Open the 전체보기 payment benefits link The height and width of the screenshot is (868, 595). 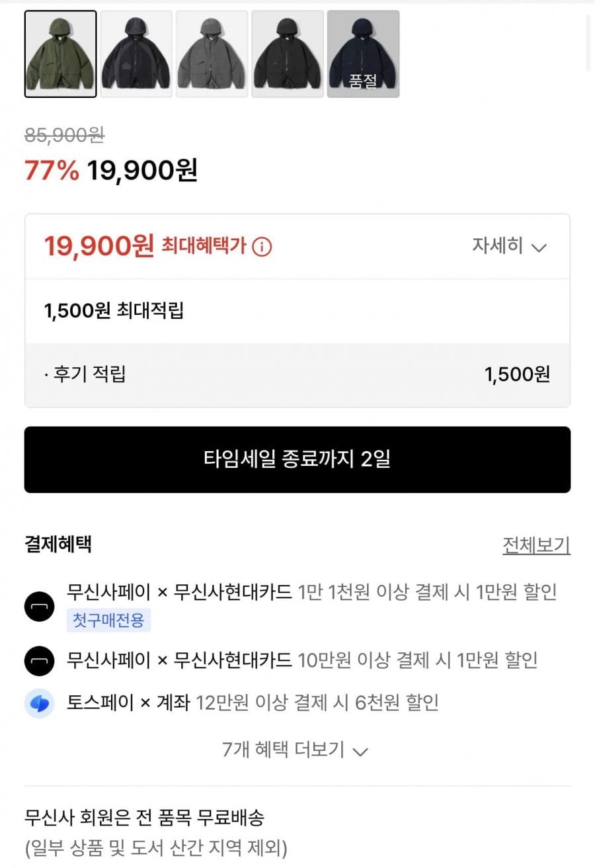pos(536,546)
